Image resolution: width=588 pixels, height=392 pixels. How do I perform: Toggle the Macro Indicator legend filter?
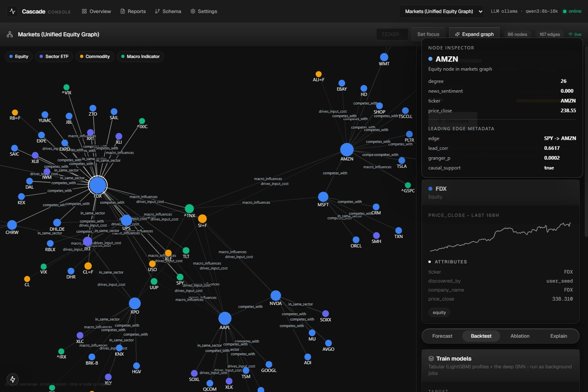[140, 56]
